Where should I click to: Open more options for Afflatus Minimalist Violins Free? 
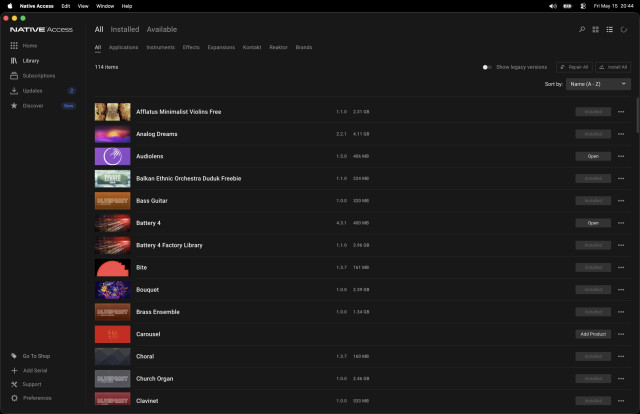coord(621,112)
